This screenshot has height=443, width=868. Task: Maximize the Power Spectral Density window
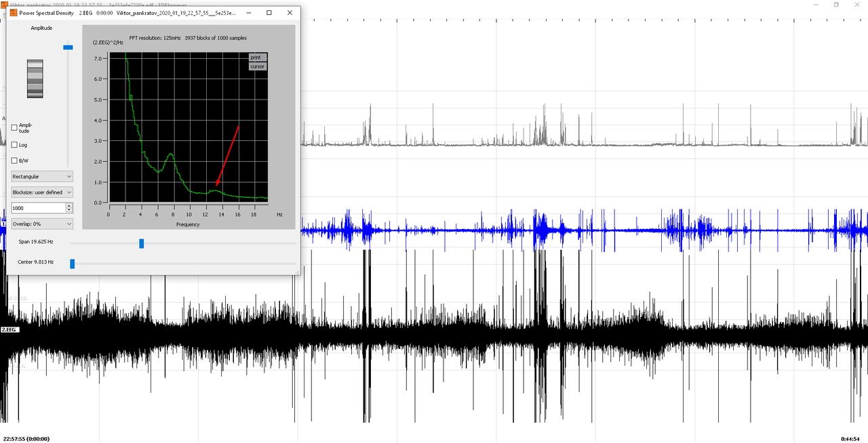[269, 13]
